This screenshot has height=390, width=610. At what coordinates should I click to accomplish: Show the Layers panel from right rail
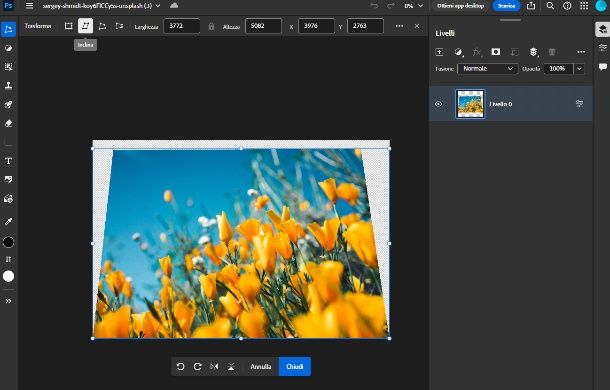pos(602,30)
